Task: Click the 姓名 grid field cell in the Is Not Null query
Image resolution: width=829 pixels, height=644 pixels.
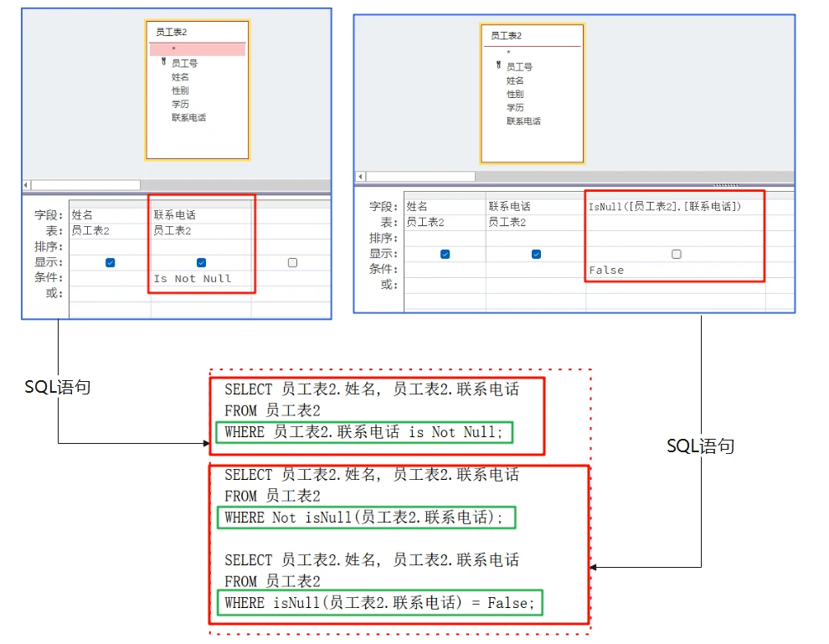Action: [110, 214]
